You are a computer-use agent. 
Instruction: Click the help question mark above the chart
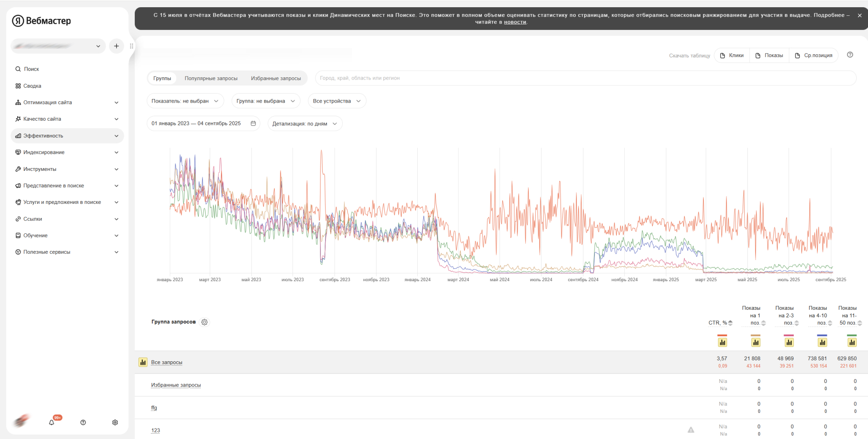(x=850, y=55)
